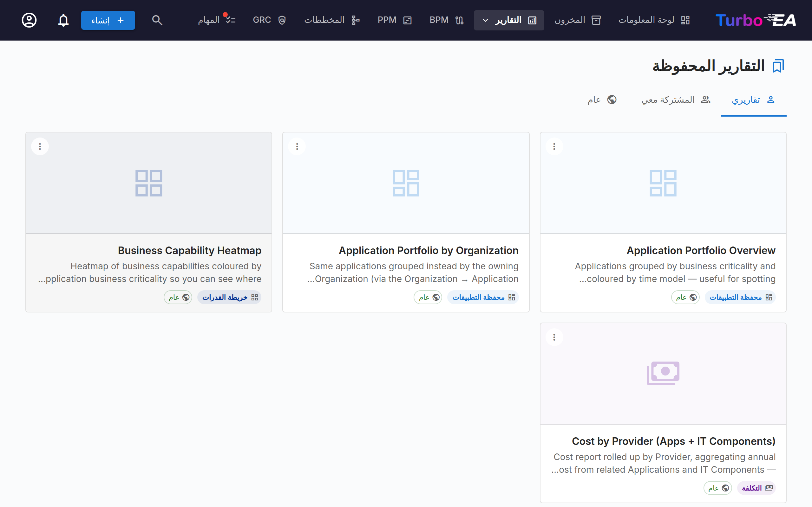Open the المهام tasks page

[x=216, y=20]
